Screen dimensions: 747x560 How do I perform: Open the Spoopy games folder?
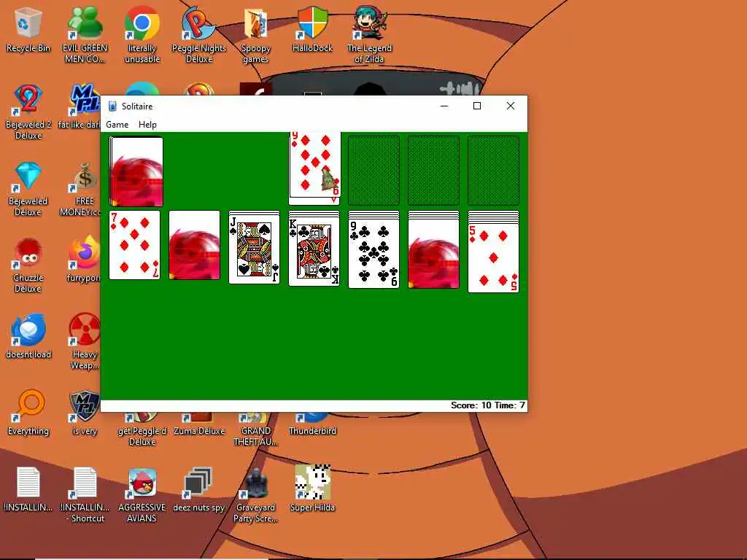255,35
